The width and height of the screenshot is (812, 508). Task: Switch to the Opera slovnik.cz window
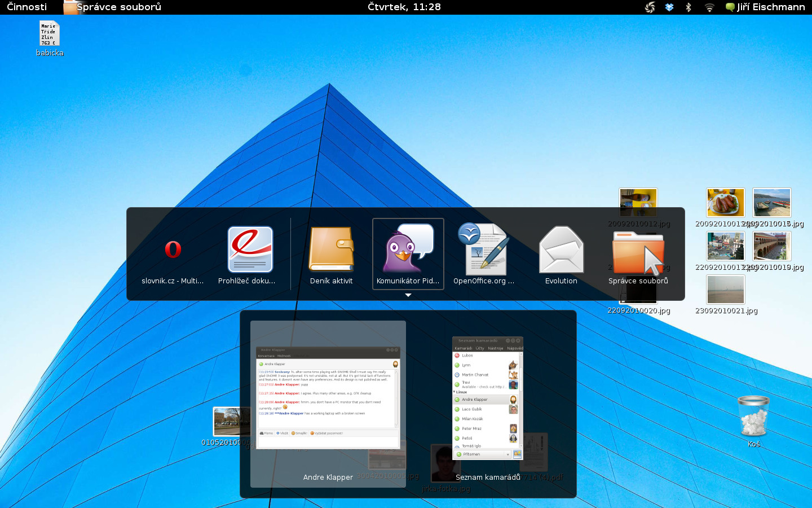tap(173, 254)
